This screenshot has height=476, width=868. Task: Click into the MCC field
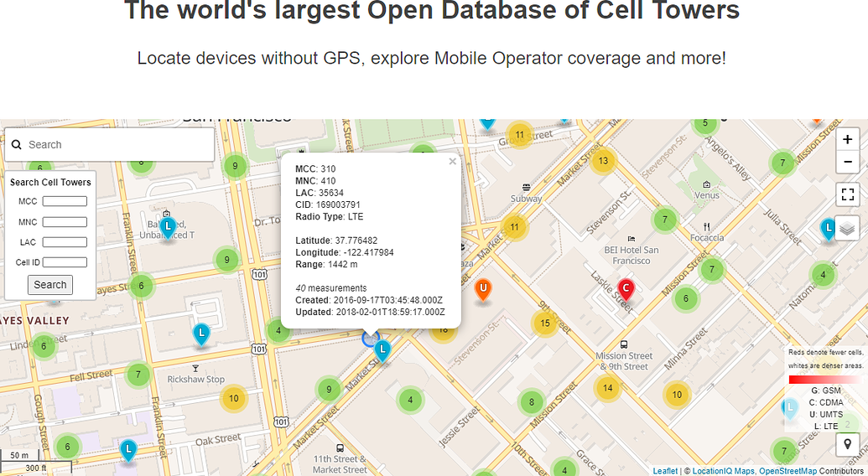65,201
